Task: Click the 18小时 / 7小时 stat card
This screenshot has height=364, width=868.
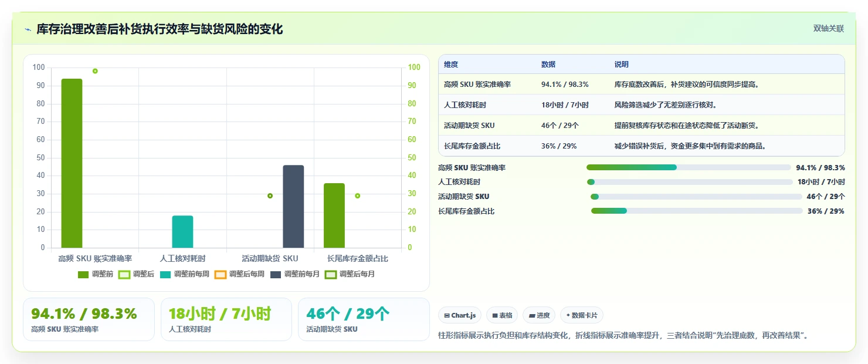Action: pyautogui.click(x=226, y=319)
